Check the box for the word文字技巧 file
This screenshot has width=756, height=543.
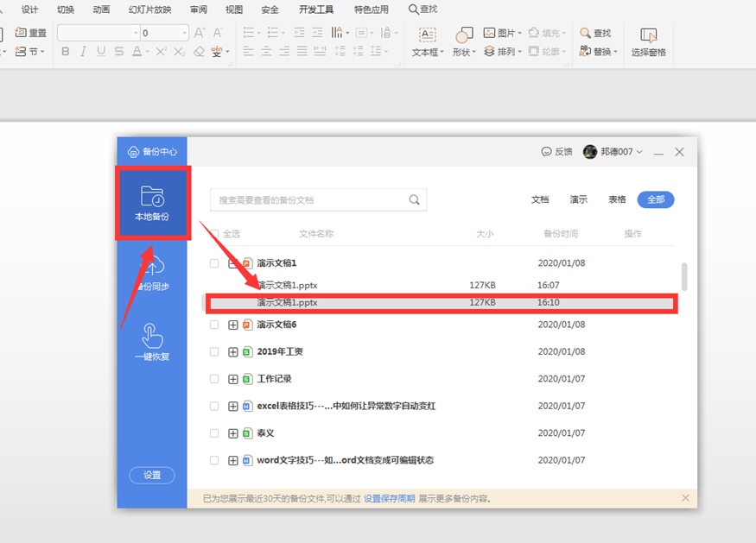pos(214,461)
